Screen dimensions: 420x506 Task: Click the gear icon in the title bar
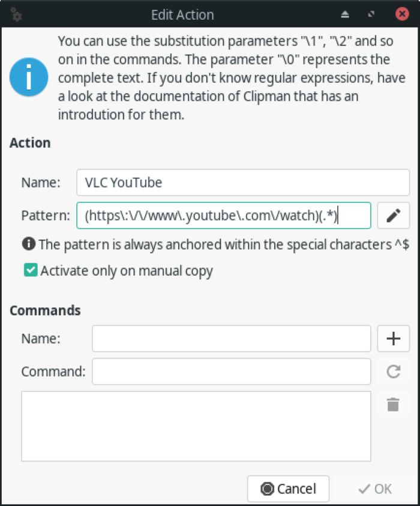point(16,14)
